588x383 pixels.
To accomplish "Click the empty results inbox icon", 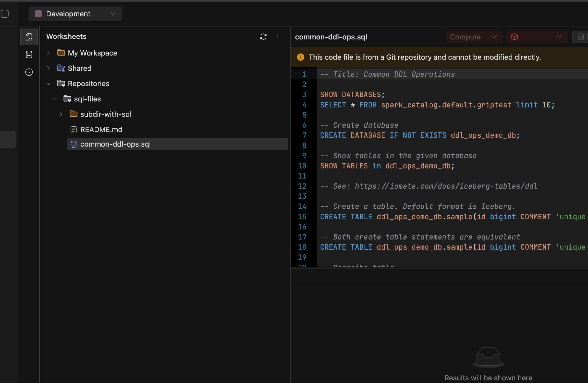I will pos(488,358).
